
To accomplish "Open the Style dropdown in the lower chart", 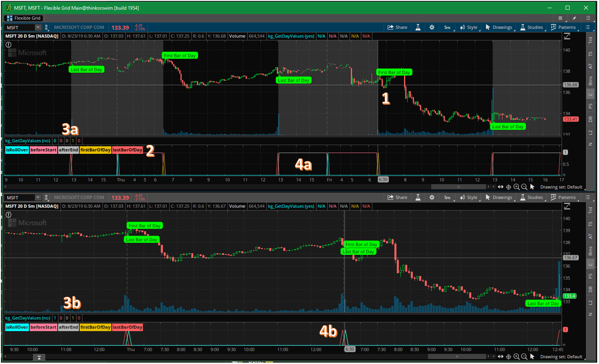I will 469,198.
